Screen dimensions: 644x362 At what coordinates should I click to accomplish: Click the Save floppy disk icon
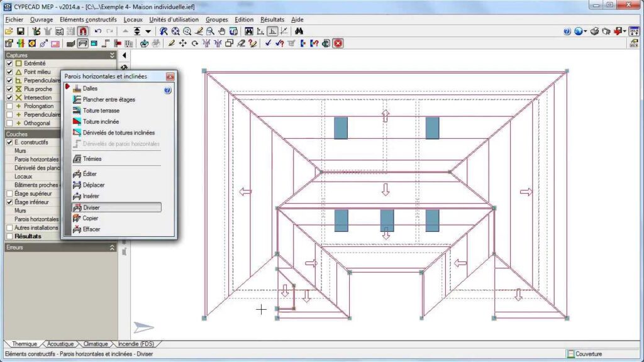20,31
